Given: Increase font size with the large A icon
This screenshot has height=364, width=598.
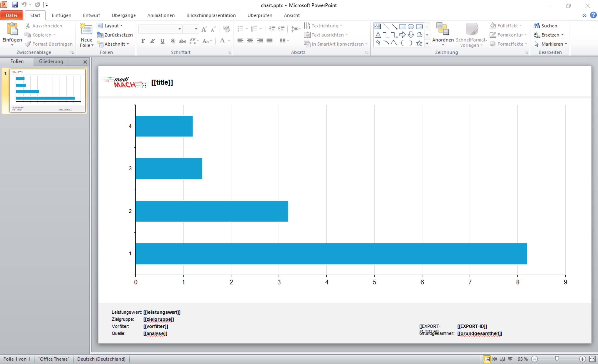Looking at the screenshot, I should click(x=204, y=29).
